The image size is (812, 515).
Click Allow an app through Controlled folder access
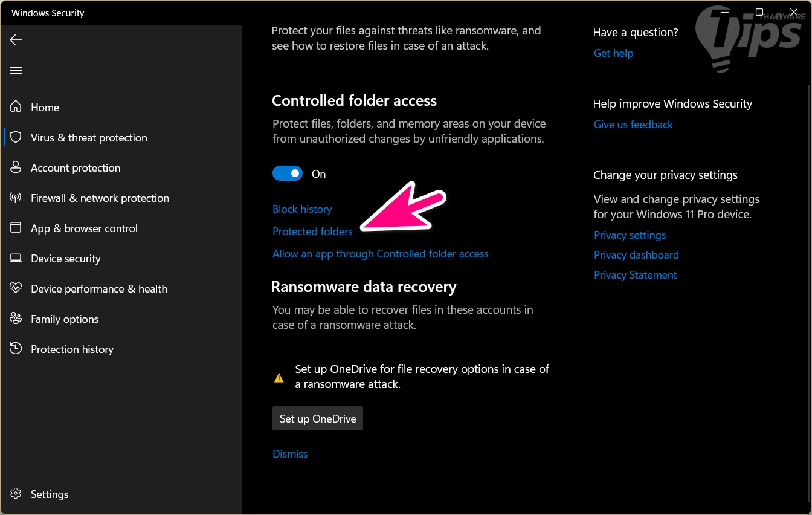380,254
